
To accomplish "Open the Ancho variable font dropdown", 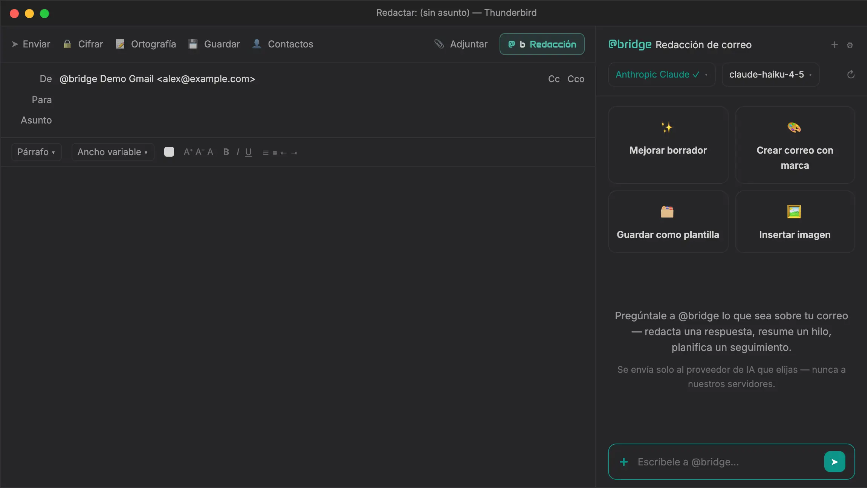I will (113, 152).
